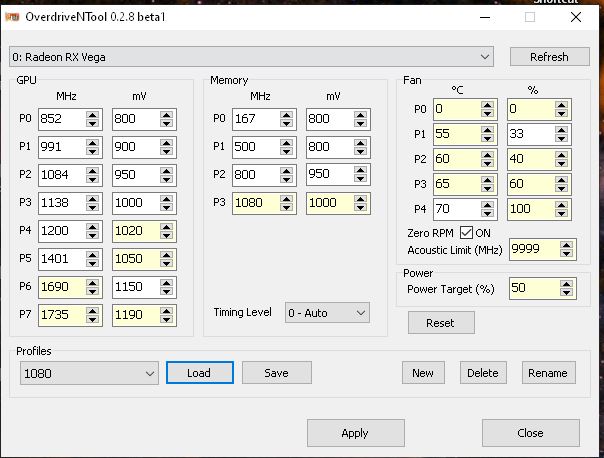Viewport: 604px width, 458px height.
Task: Load the selected profile
Action: [x=200, y=373]
